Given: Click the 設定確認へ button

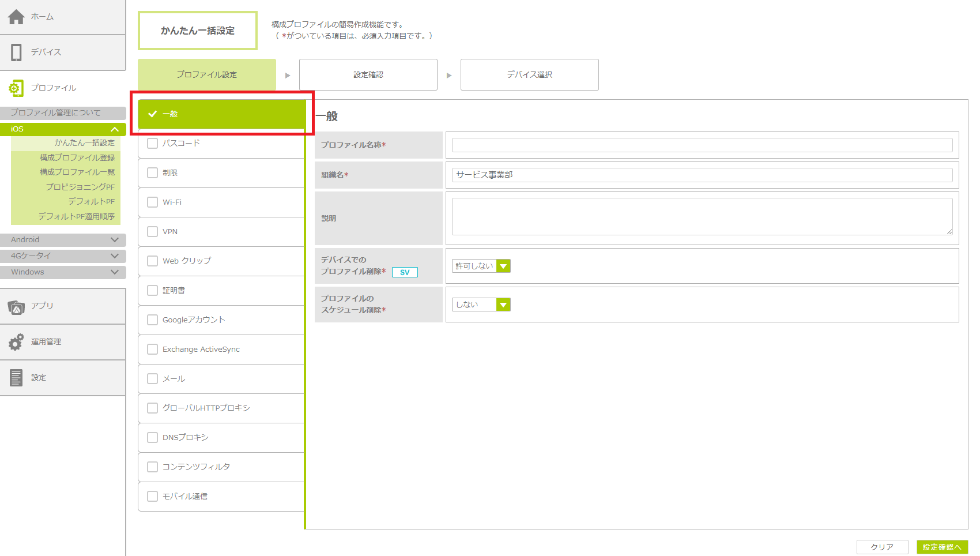Looking at the screenshot, I should [942, 547].
